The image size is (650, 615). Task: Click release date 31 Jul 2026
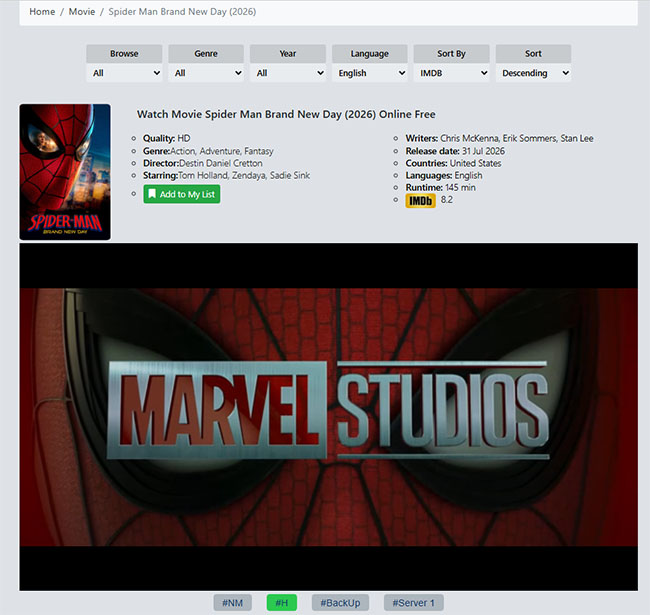pyautogui.click(x=483, y=151)
